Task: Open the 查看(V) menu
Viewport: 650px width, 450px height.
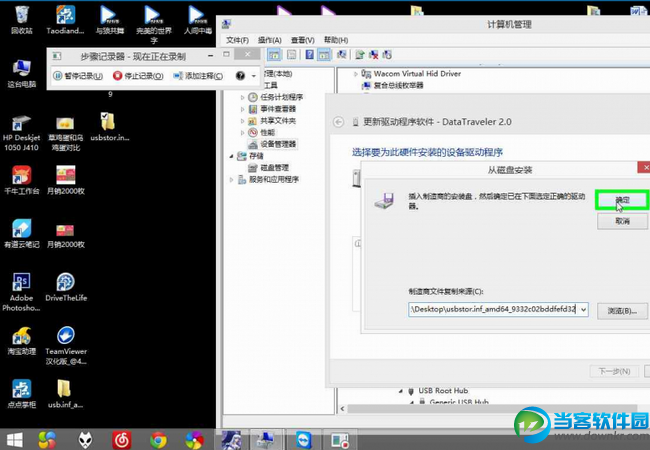Action: [303, 40]
